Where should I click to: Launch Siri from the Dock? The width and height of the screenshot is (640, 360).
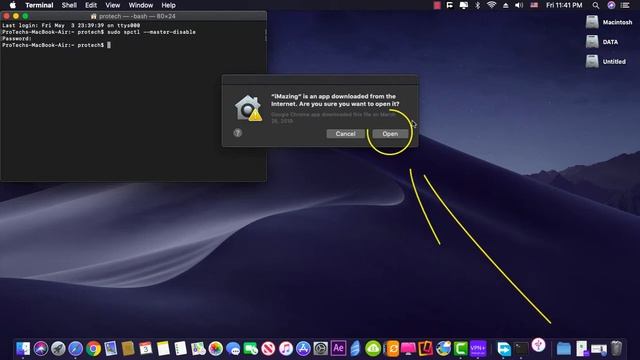point(40,349)
